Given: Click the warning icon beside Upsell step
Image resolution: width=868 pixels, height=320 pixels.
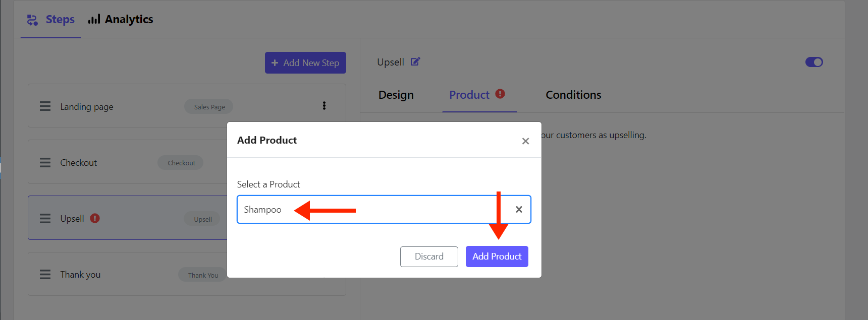Looking at the screenshot, I should 95,218.
